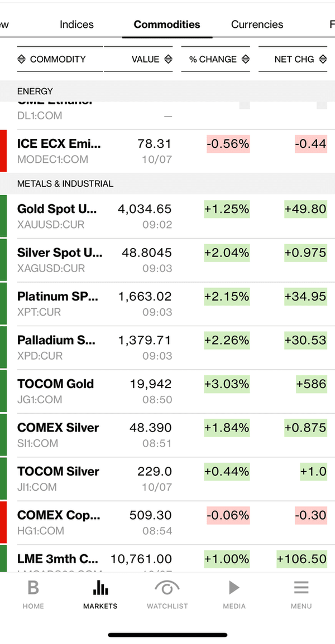Tap Palladium +2.26% change badge
The image size is (335, 644).
227,340
